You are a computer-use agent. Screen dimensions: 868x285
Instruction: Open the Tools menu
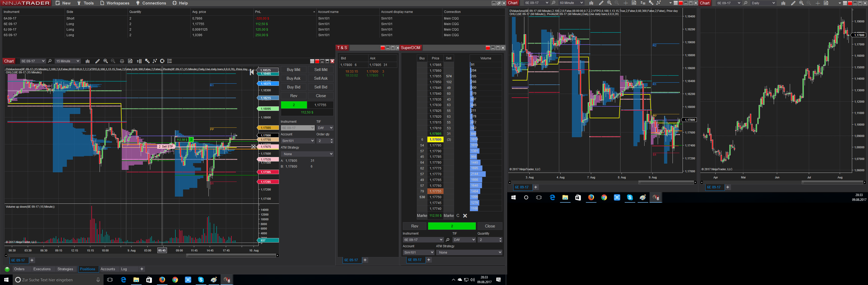tap(85, 3)
